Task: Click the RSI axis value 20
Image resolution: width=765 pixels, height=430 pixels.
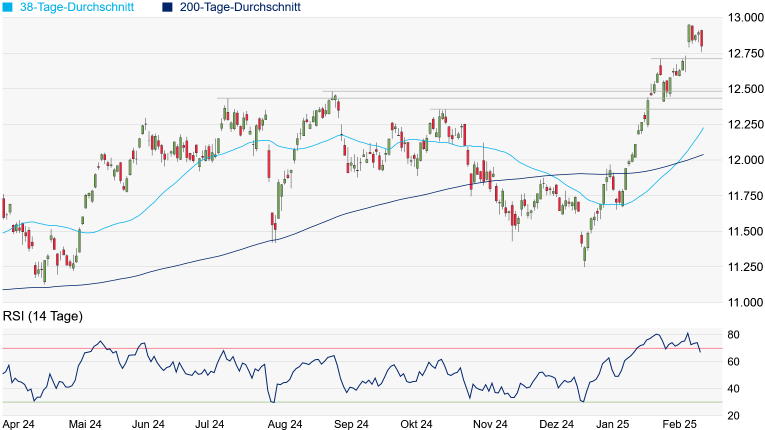Action: pos(733,416)
